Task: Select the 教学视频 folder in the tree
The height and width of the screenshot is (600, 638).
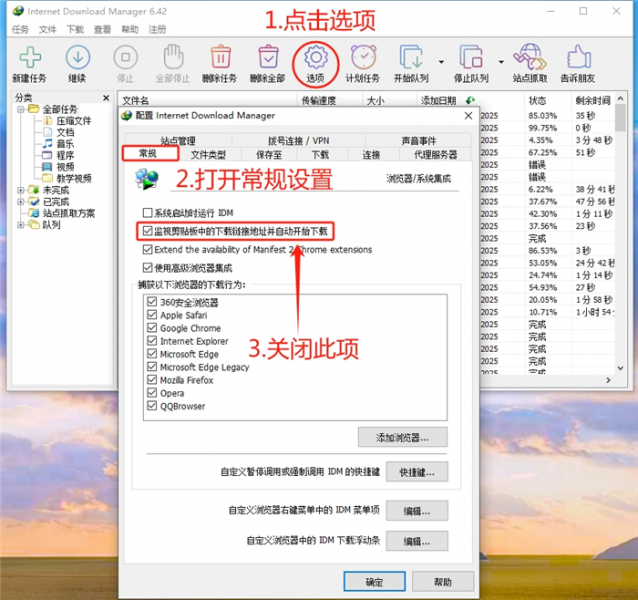Action: (73, 178)
